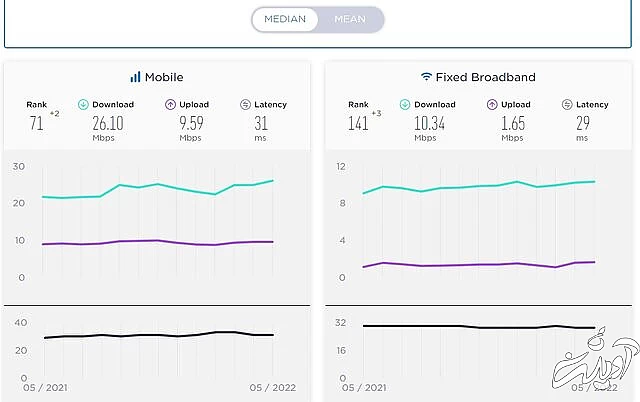Click the Mobile teal download line

pyautogui.click(x=160, y=185)
